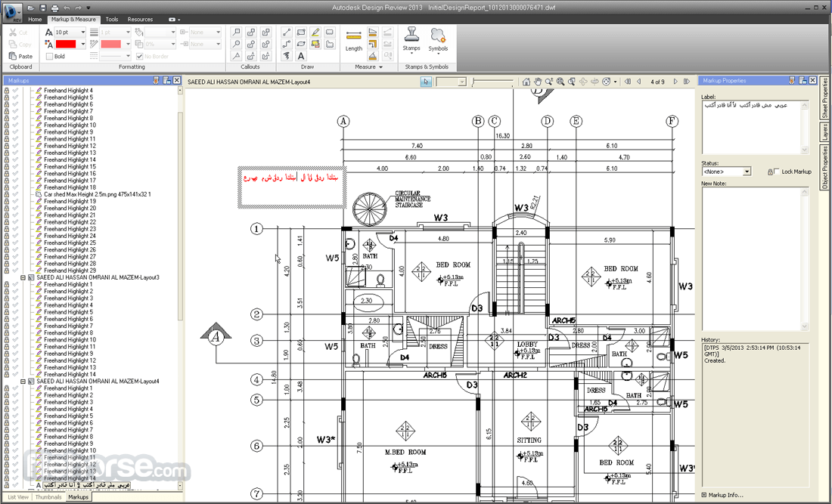Open the Status dropdown

pyautogui.click(x=726, y=172)
